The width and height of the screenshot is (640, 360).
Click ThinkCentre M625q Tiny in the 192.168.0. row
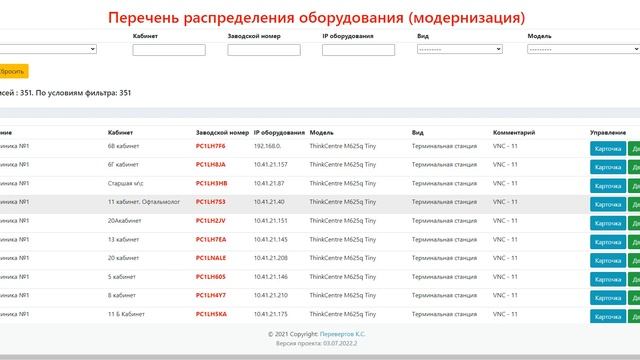click(x=343, y=146)
